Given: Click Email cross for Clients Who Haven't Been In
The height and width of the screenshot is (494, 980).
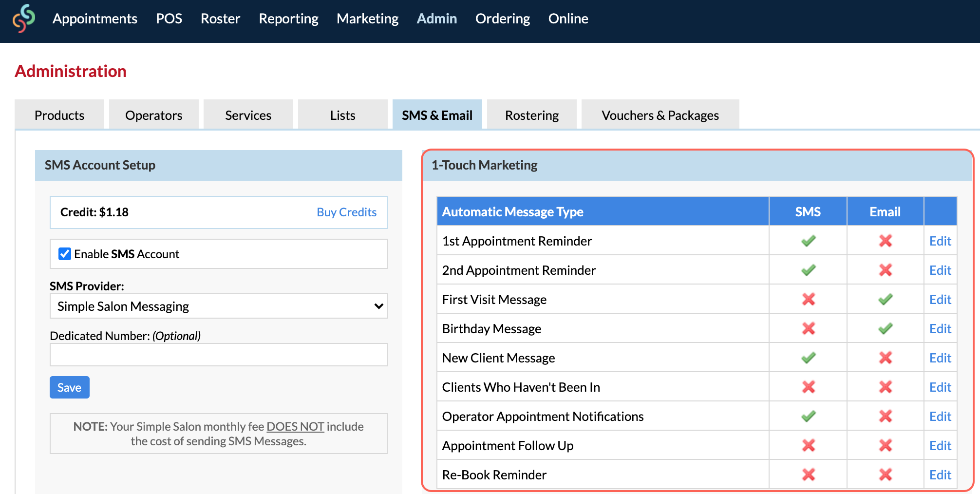Looking at the screenshot, I should point(886,387).
